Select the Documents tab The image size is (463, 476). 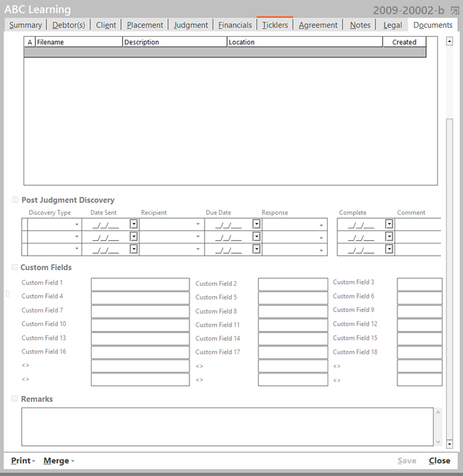coord(433,25)
